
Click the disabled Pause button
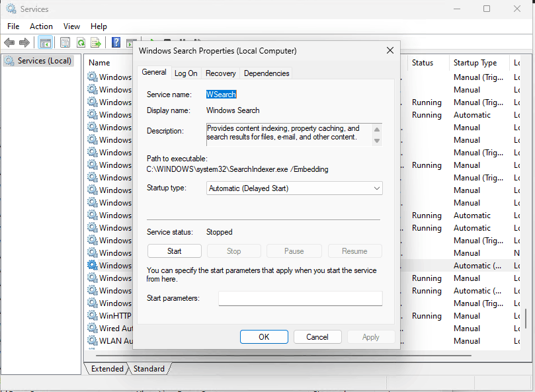coord(294,251)
